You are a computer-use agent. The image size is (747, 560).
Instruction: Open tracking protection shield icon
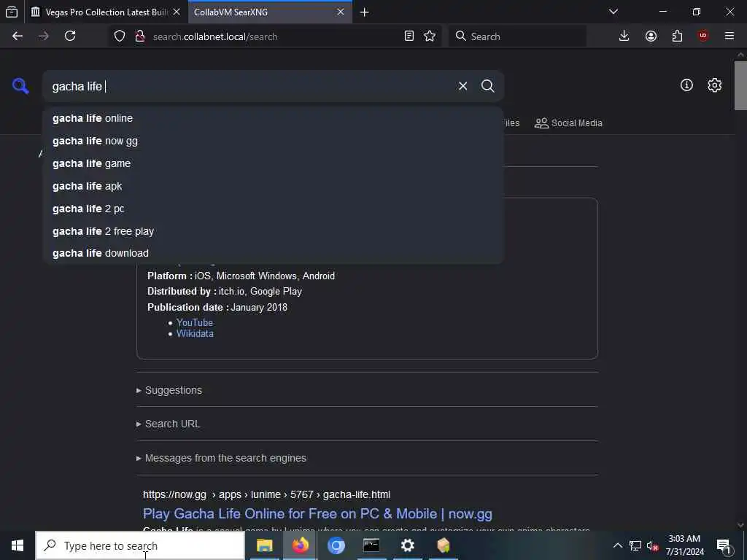pyautogui.click(x=120, y=36)
